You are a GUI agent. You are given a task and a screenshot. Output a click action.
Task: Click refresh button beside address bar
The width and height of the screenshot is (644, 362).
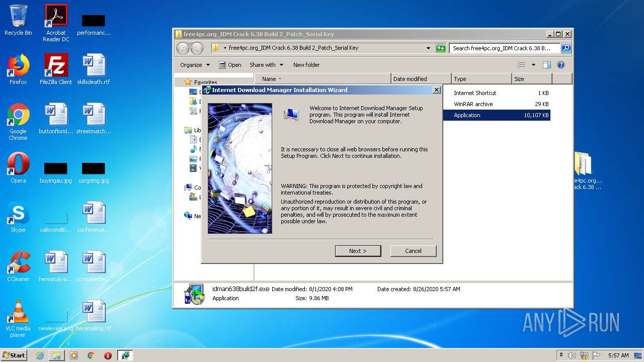pos(441,48)
